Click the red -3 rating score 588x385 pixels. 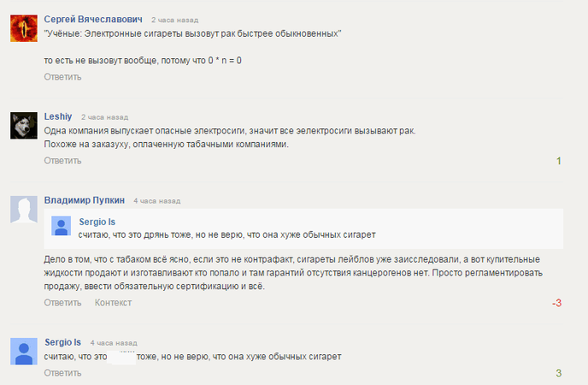pyautogui.click(x=557, y=303)
